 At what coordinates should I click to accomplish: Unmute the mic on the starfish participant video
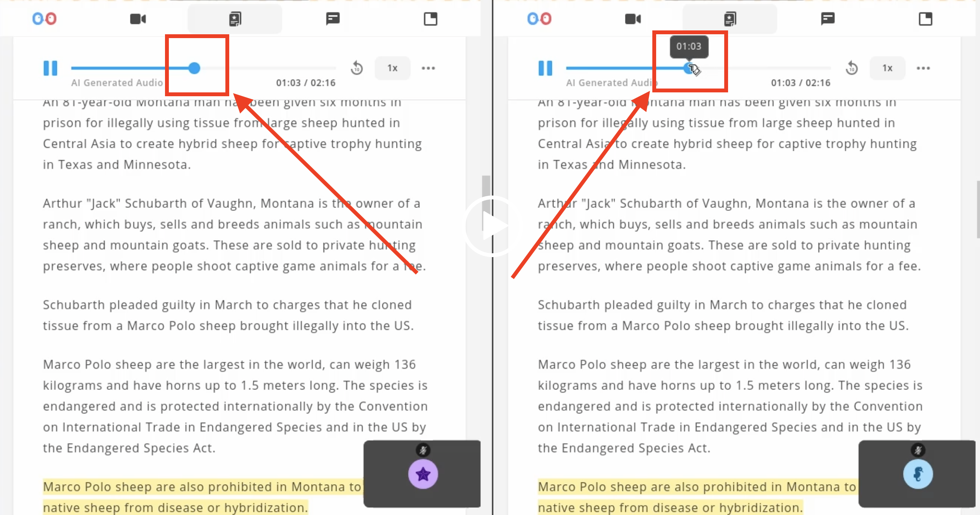(422, 450)
